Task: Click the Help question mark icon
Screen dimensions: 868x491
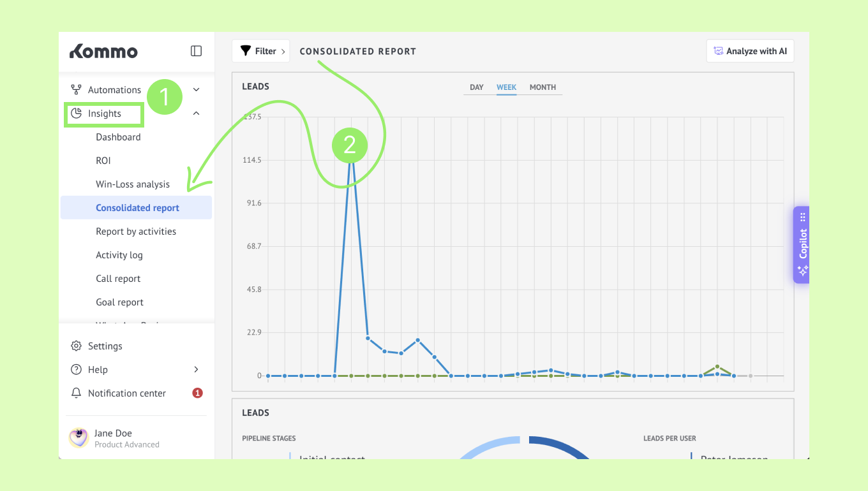Action: (76, 370)
